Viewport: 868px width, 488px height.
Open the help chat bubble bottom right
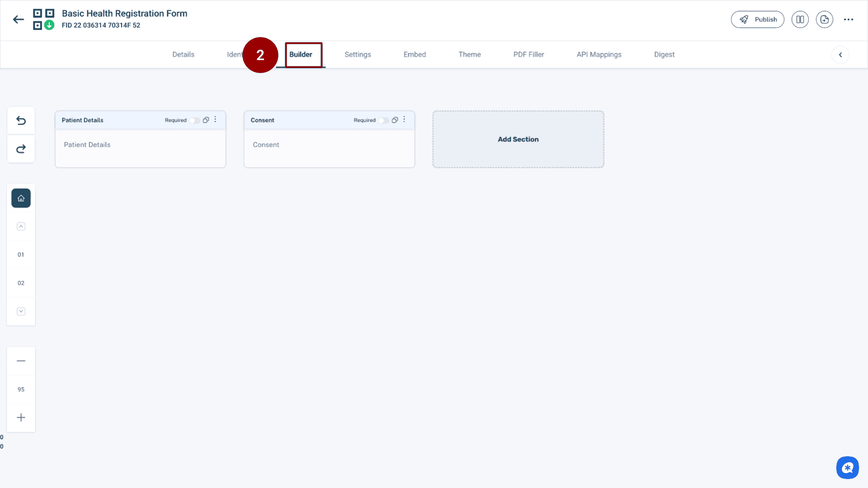(848, 468)
